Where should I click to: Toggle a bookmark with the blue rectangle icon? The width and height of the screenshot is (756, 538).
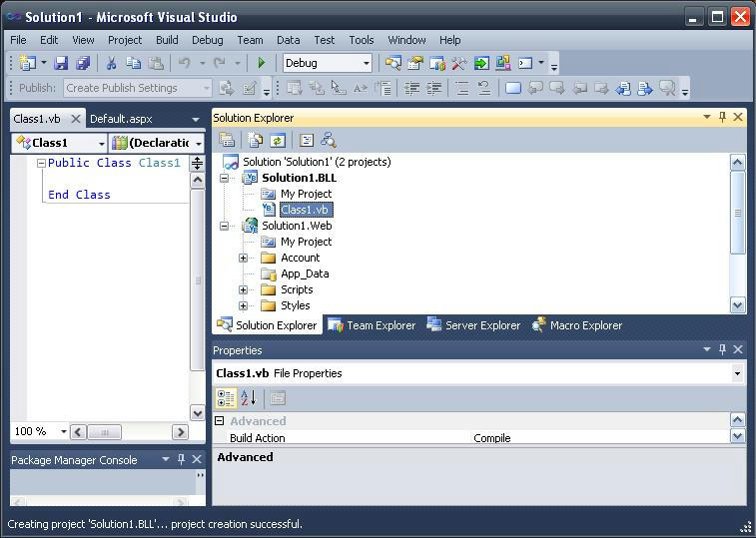(513, 88)
